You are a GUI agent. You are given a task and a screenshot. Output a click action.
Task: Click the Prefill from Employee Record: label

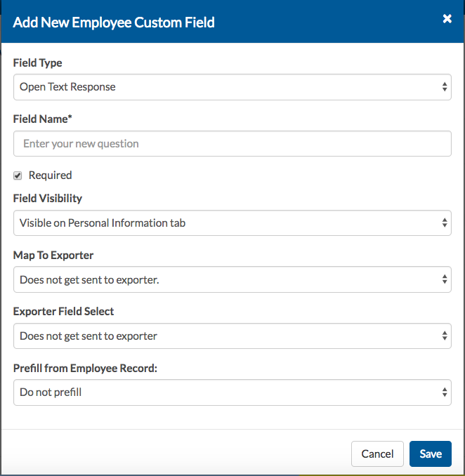(x=86, y=368)
